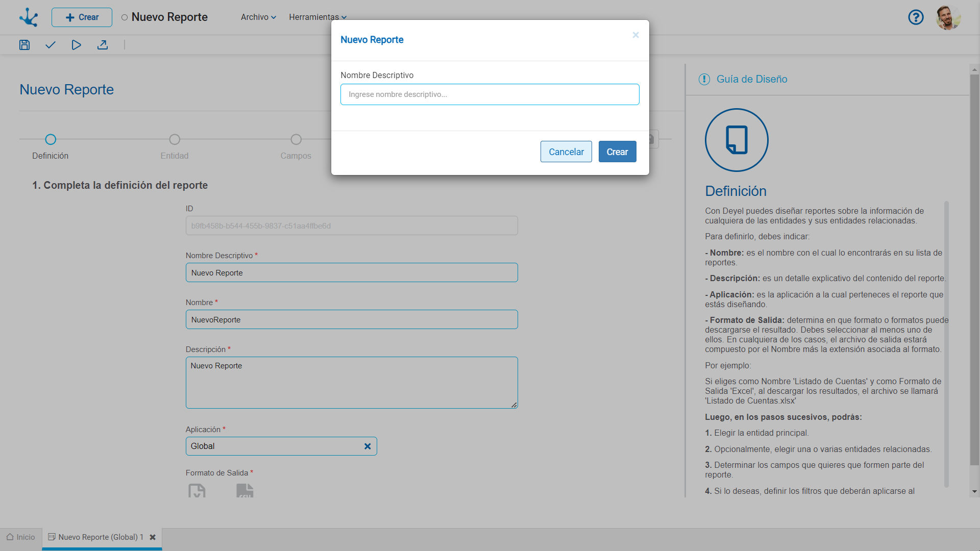Toggle the Excel output format icon
Viewport: 980px width, 551px height.
(x=197, y=491)
